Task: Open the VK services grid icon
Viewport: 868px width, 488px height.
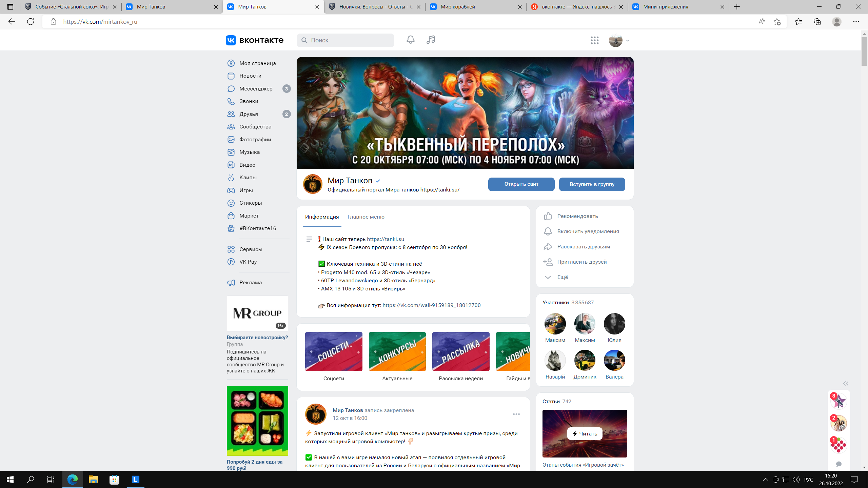Action: (x=594, y=40)
